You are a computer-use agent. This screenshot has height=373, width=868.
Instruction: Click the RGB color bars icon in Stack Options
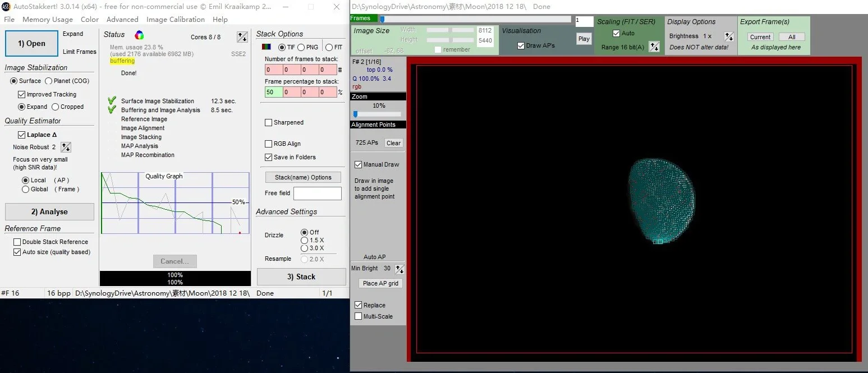267,47
